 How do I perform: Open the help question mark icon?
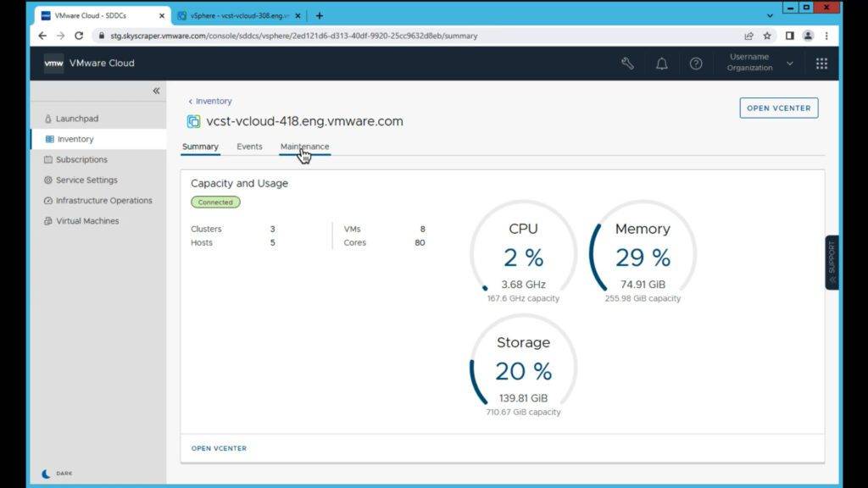[696, 64]
